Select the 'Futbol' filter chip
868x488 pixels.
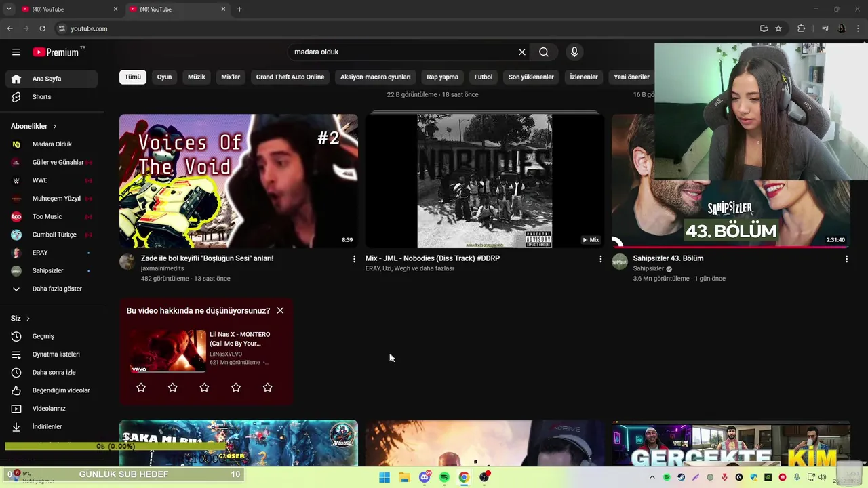484,77
